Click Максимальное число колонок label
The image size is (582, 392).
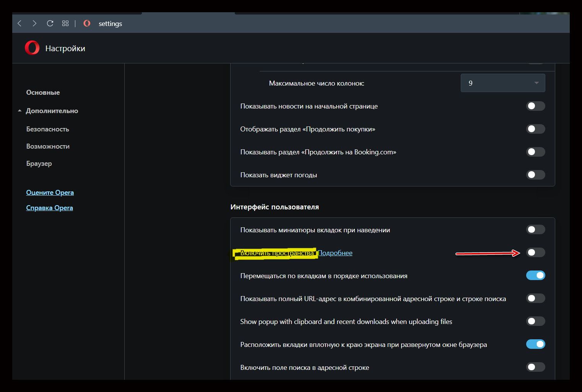[x=317, y=83]
